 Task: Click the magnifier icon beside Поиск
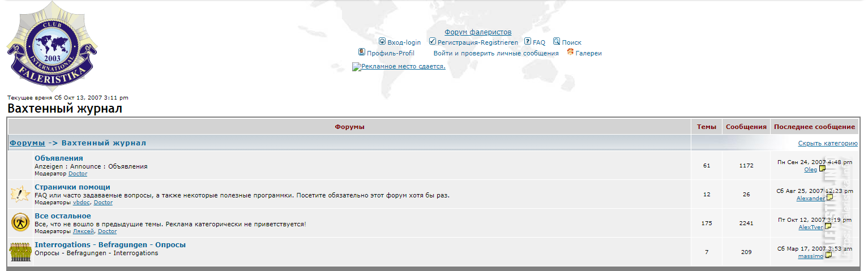click(557, 41)
